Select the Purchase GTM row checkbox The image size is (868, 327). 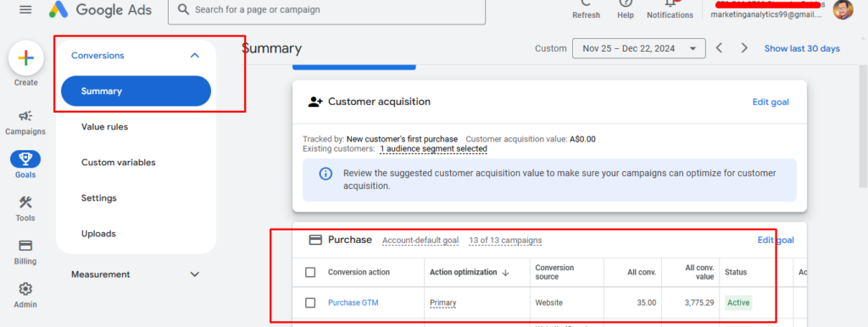(310, 302)
